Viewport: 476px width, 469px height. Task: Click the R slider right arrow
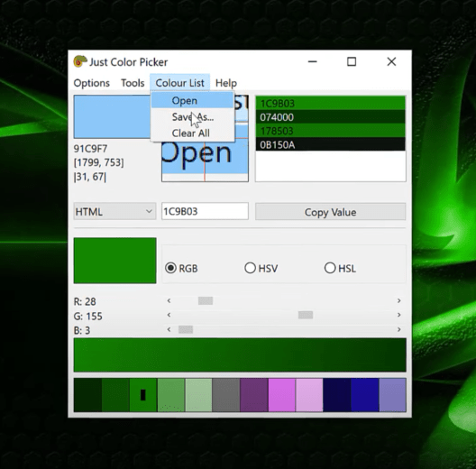pos(399,300)
